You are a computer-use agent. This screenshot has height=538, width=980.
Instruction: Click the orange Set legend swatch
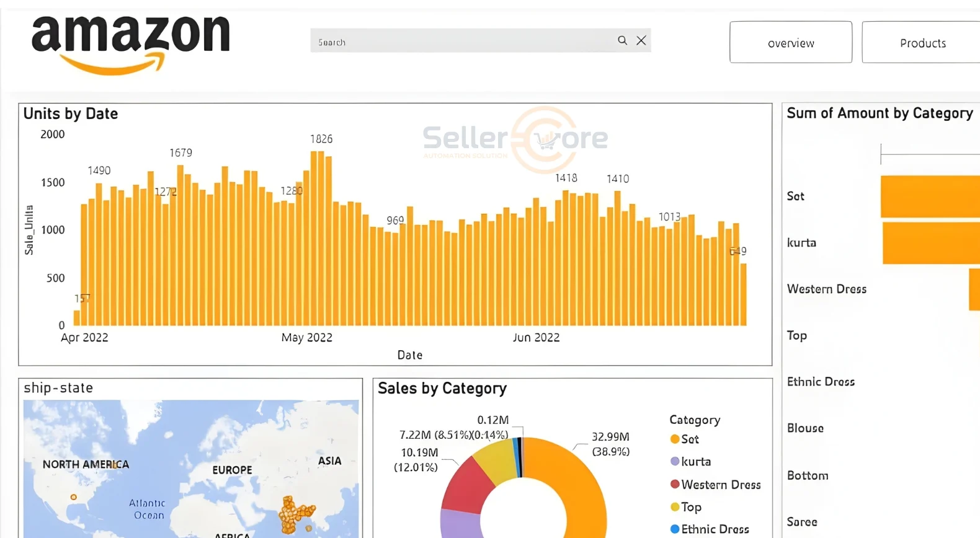point(675,439)
